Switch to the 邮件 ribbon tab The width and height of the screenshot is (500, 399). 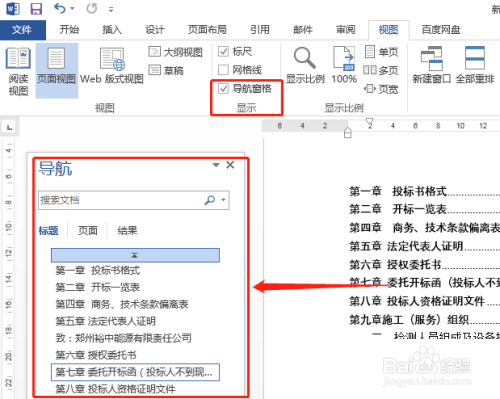[x=303, y=30]
